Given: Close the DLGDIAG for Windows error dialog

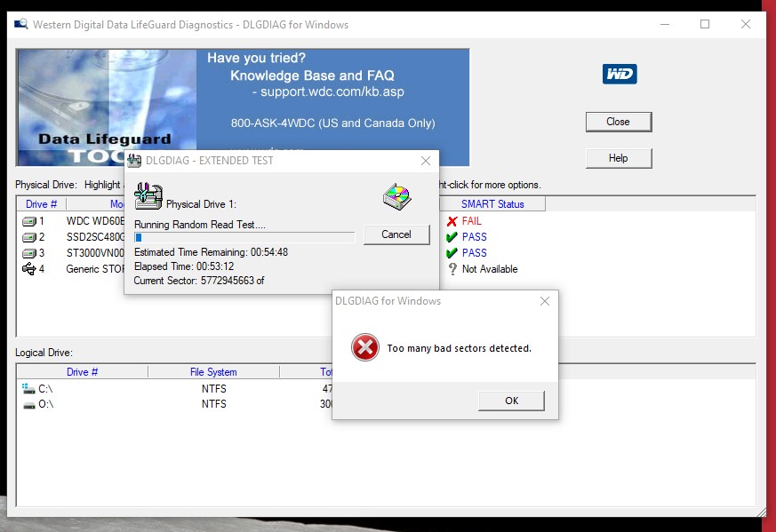Looking at the screenshot, I should 545,301.
